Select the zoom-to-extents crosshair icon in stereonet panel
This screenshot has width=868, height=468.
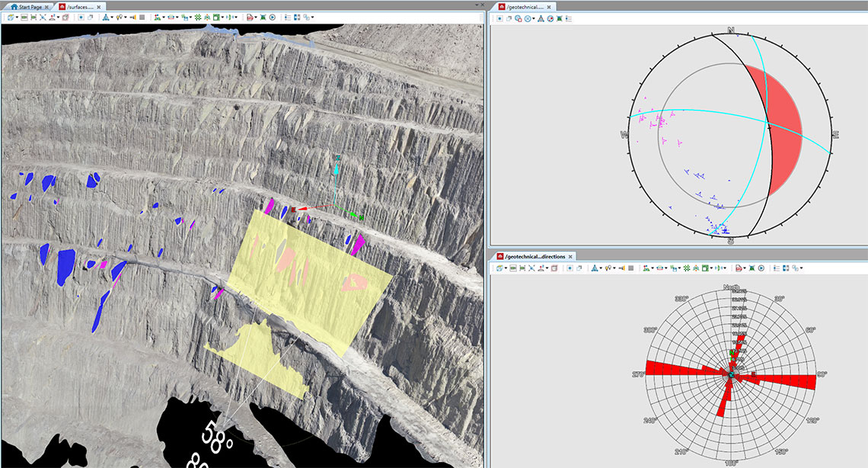click(499, 18)
